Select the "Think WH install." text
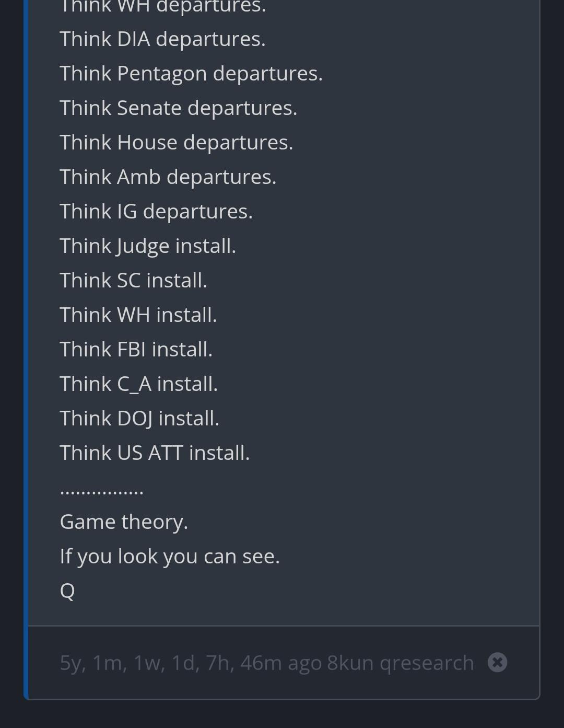564x728 pixels. click(138, 315)
